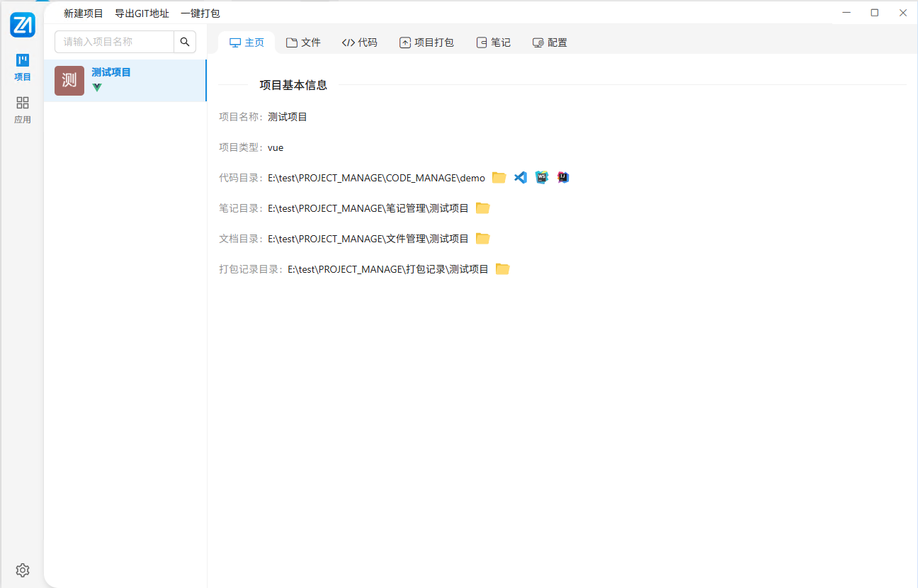Switch to the 配置 tab

click(x=550, y=43)
